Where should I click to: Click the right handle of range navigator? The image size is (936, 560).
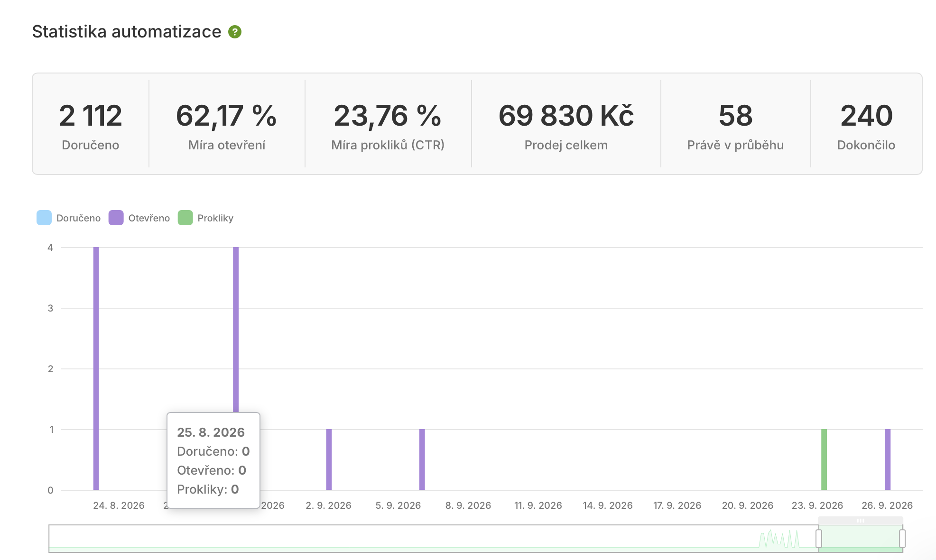point(902,539)
